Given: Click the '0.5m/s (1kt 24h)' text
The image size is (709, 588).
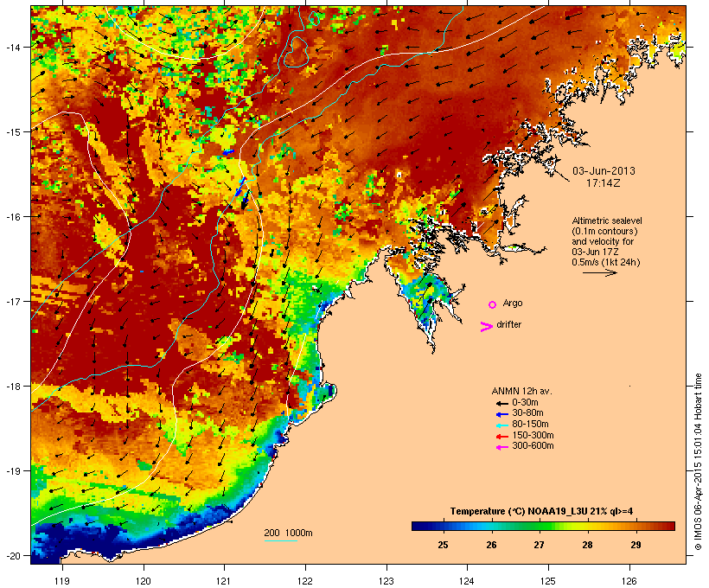Looking at the screenshot, I should 606,262.
